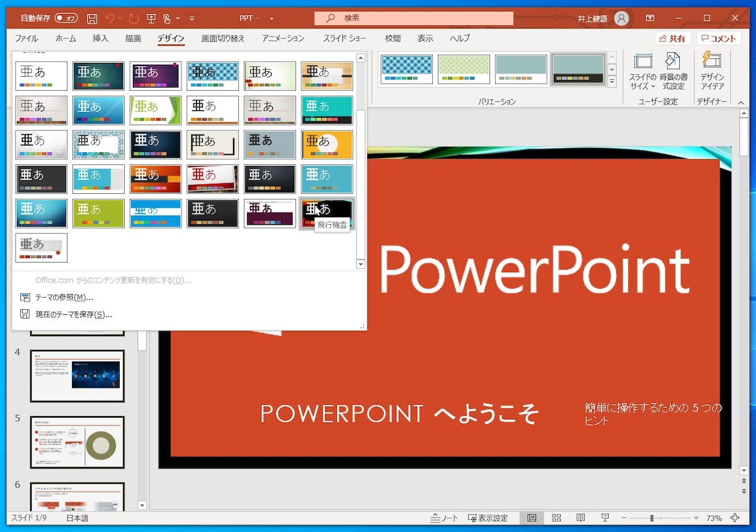Click the 検索 search box
Screen dimensions: 756x532
pos(414,18)
